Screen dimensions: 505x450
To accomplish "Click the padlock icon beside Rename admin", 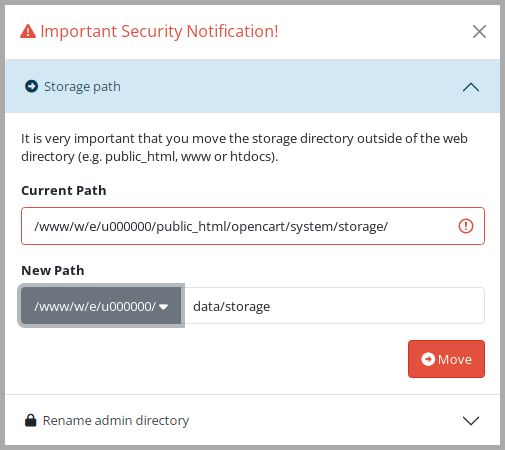I will click(x=31, y=420).
